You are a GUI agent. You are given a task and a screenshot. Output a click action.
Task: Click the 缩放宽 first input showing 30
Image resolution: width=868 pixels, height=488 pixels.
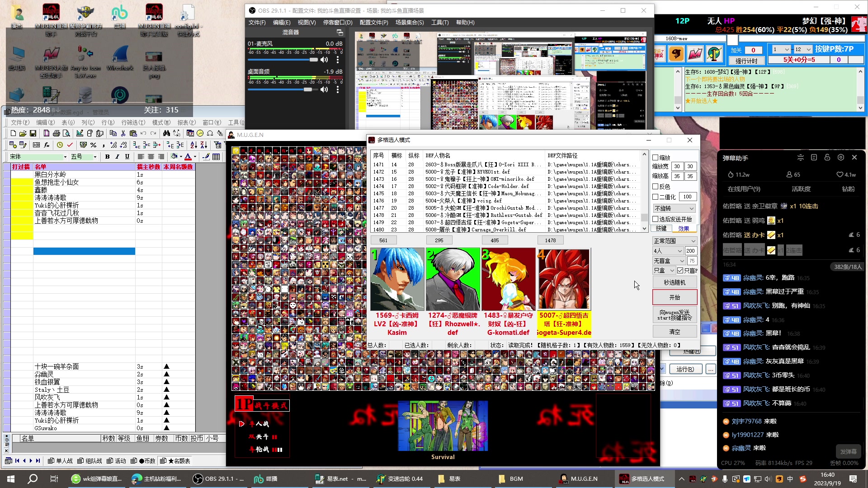coord(677,166)
